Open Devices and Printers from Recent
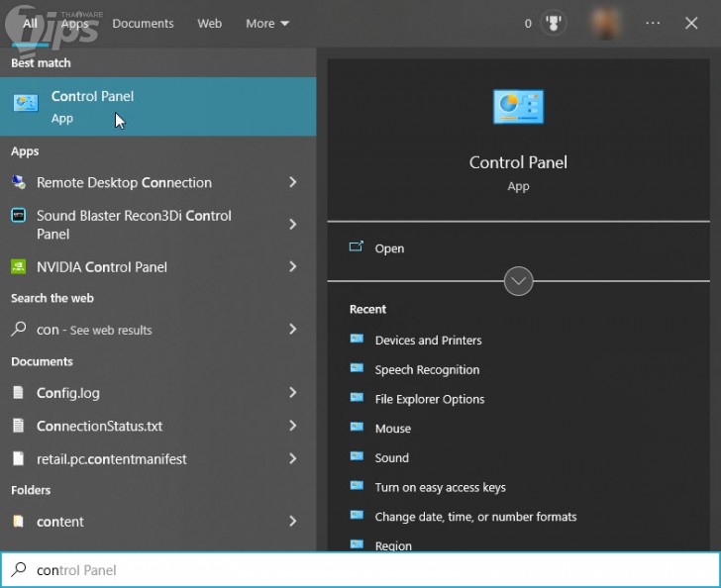The height and width of the screenshot is (588, 721). click(x=428, y=341)
